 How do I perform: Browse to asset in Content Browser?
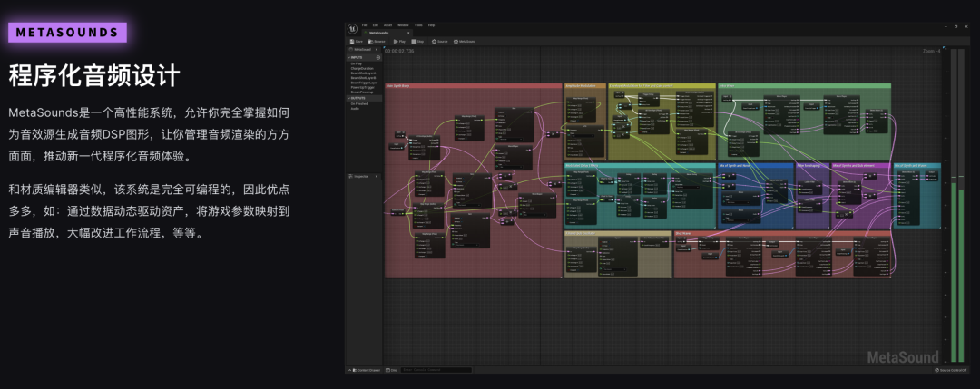(x=377, y=41)
